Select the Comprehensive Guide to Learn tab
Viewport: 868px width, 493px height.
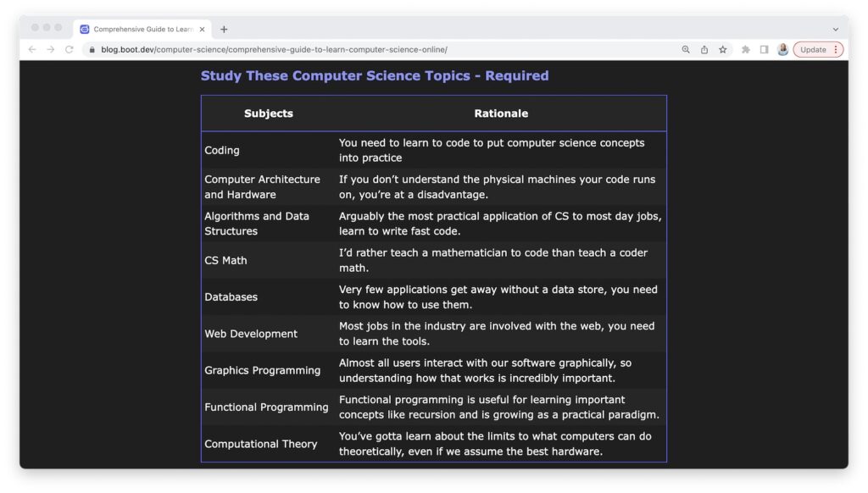140,29
